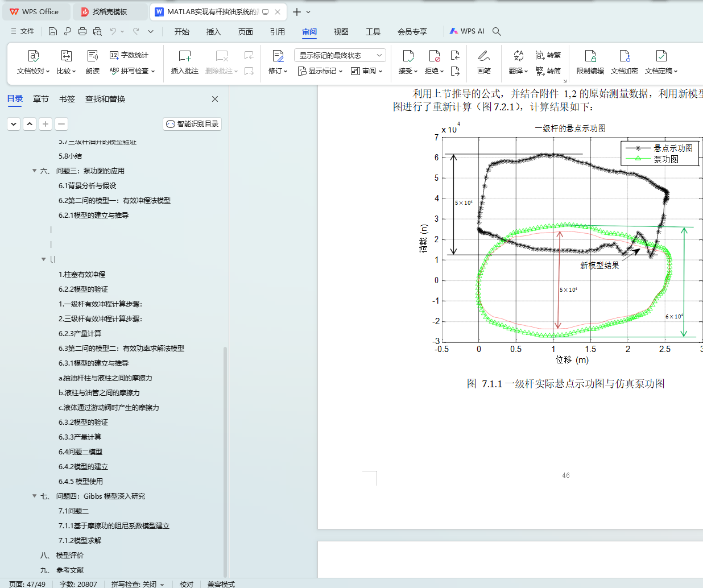Viewport: 703px width, 588px height.
Task: Click the search magnifier icon
Action: (x=497, y=31)
